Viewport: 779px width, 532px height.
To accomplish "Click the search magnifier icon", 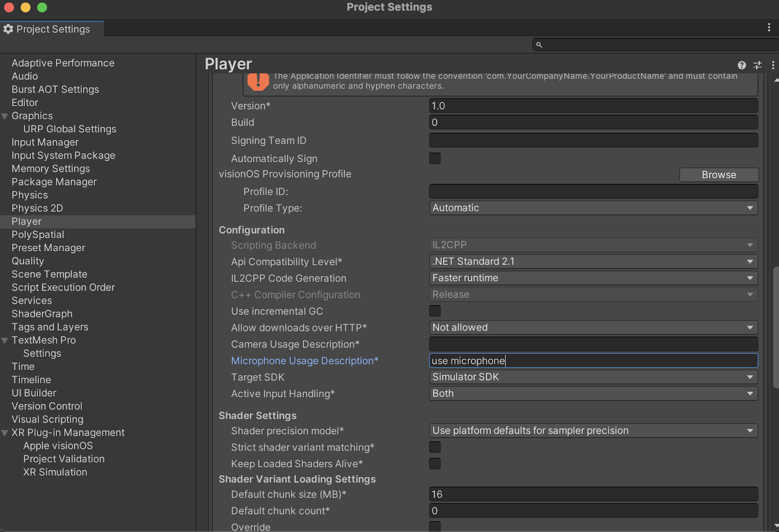I will (x=539, y=44).
